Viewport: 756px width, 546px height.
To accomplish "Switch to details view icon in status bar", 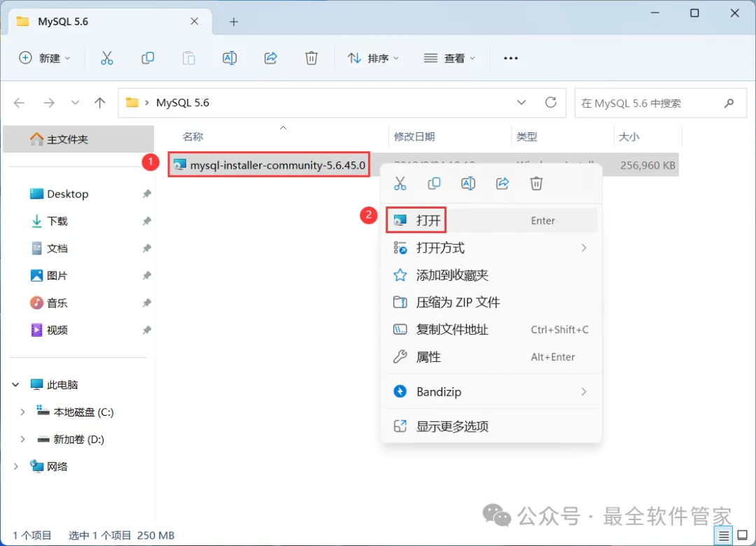I will coord(723,535).
